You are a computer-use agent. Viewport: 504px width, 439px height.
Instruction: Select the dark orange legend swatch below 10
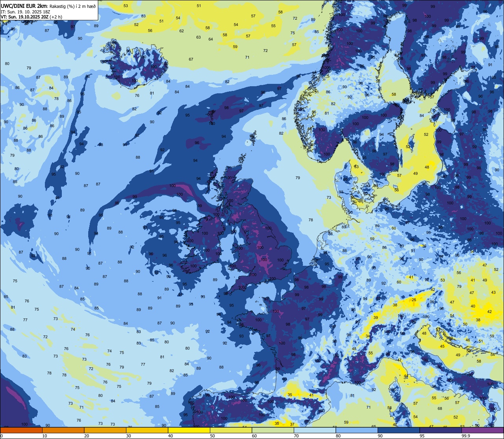(21, 430)
